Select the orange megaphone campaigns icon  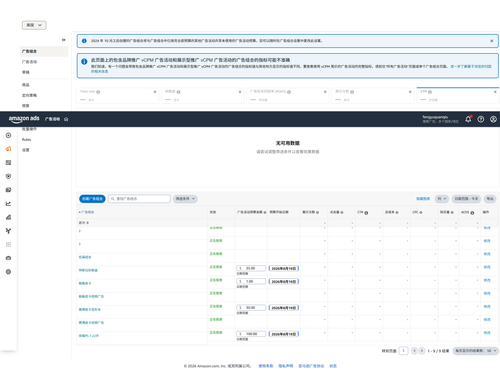pos(8,149)
